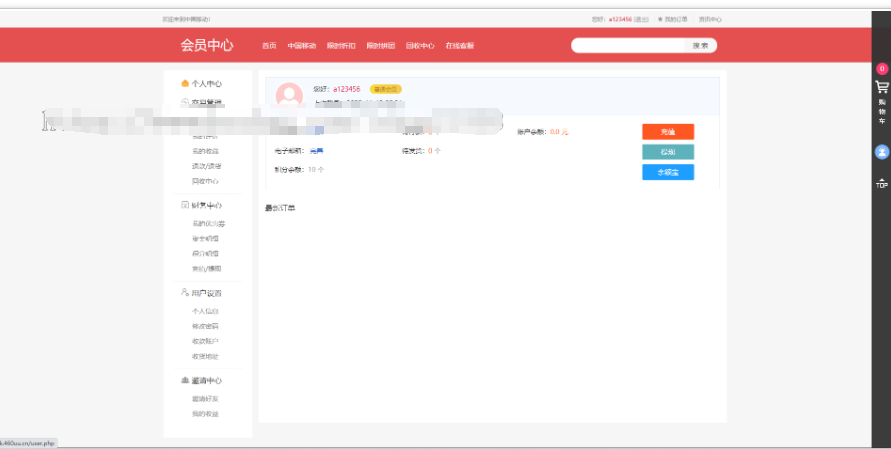Click the 财务中心 section icon in sidebar
This screenshot has width=891, height=449.
click(184, 205)
